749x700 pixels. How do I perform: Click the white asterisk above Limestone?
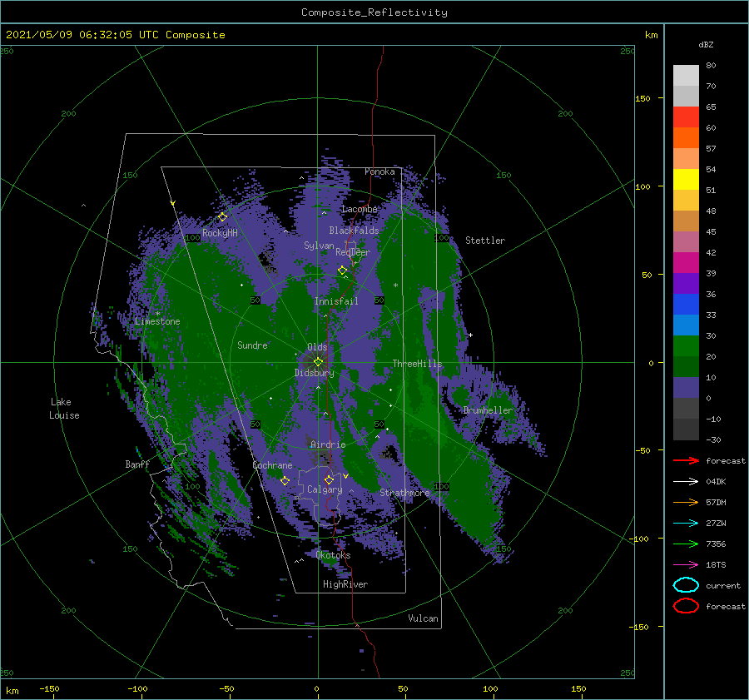[x=157, y=314]
